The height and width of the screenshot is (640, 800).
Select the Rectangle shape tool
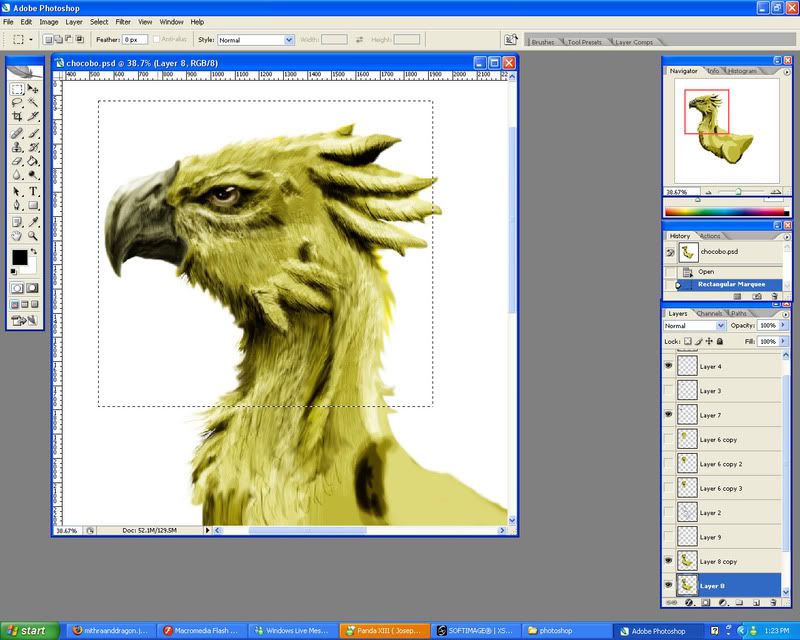pos(33,206)
